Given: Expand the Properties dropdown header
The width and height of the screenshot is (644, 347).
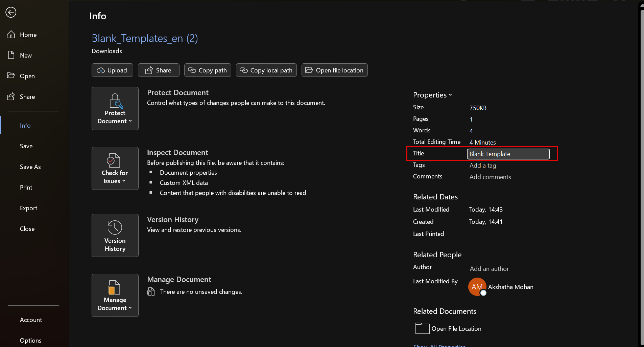Looking at the screenshot, I should (x=432, y=95).
